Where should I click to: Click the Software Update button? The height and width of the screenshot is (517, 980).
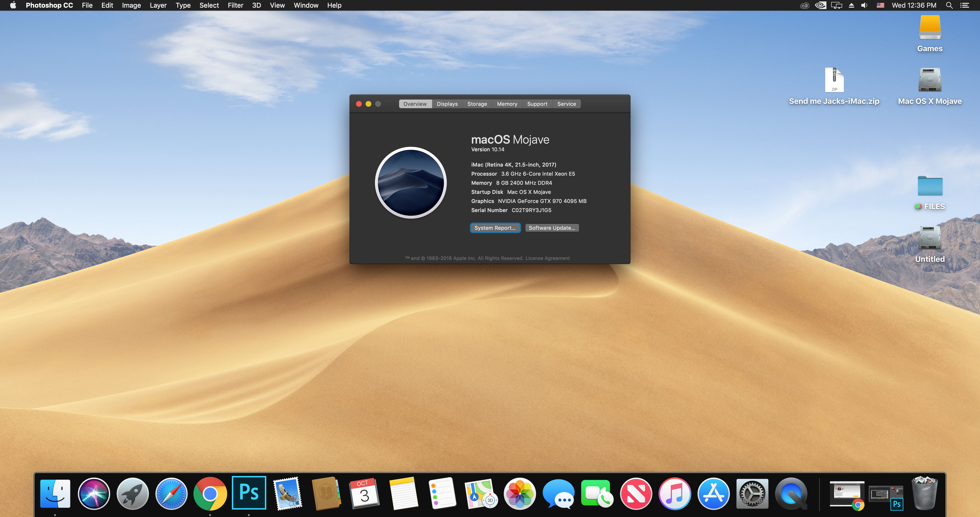552,228
